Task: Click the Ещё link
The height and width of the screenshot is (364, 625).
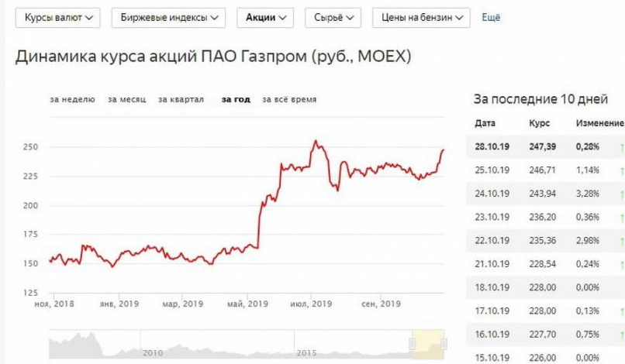Action: pyautogui.click(x=491, y=17)
